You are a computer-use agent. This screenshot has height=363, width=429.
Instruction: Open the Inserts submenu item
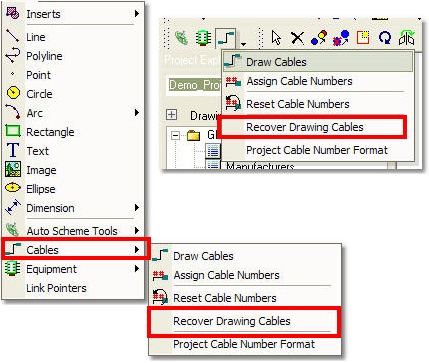[73, 14]
